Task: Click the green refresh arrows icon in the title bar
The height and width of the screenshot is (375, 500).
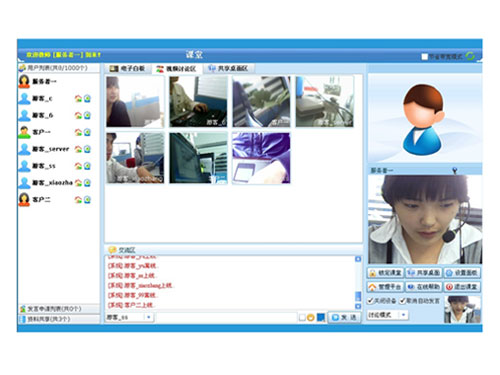Action: tap(470, 56)
